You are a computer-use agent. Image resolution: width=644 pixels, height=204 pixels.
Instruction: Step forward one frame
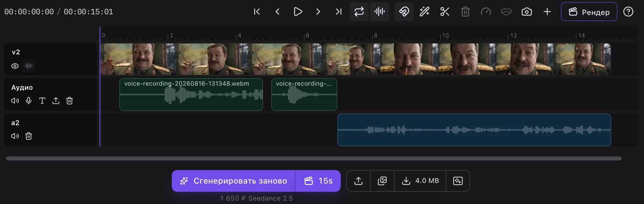tap(318, 12)
